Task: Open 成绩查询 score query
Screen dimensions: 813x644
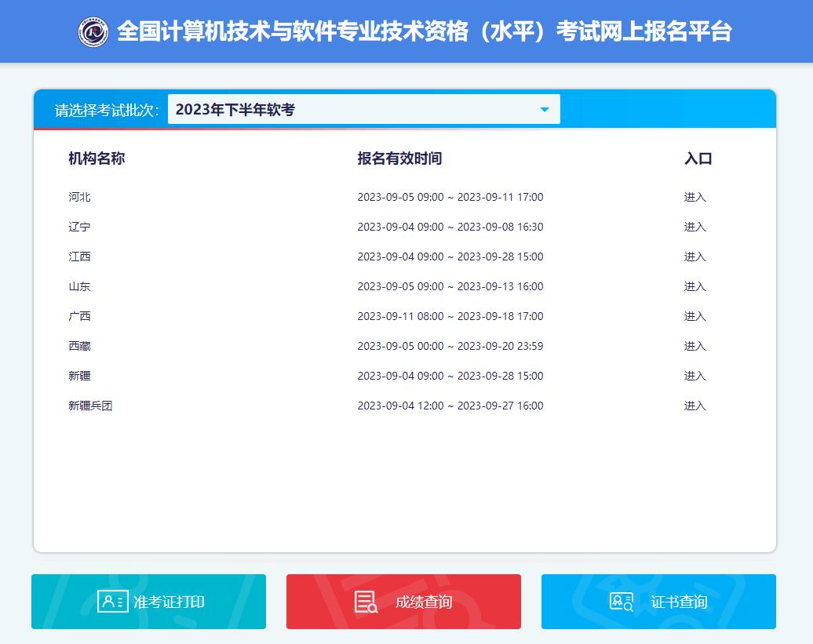Action: pos(424,602)
